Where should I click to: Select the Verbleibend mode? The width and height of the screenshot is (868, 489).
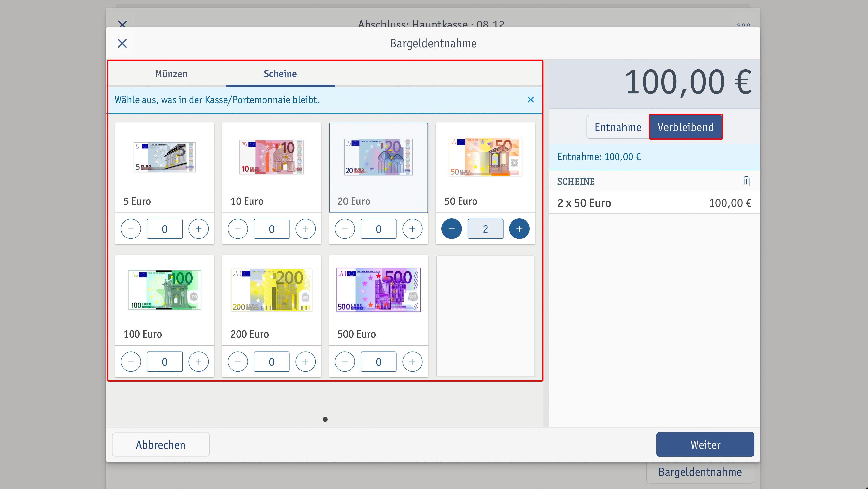pos(685,127)
